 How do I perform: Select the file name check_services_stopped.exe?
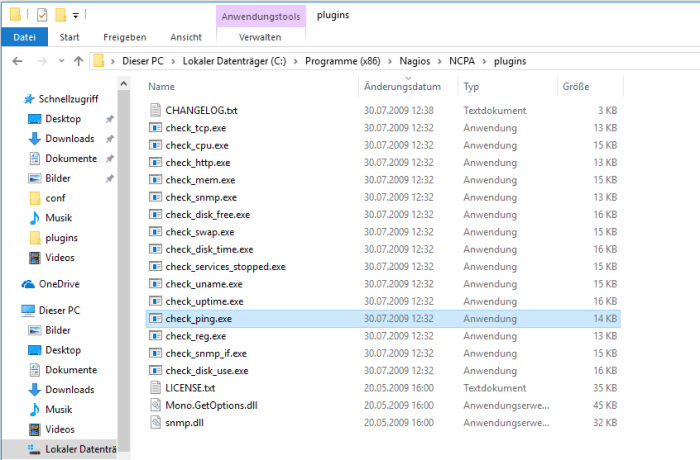(225, 267)
